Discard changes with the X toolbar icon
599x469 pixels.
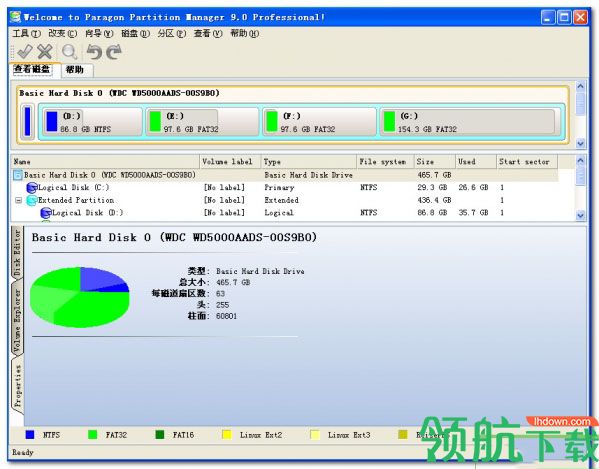tap(45, 52)
